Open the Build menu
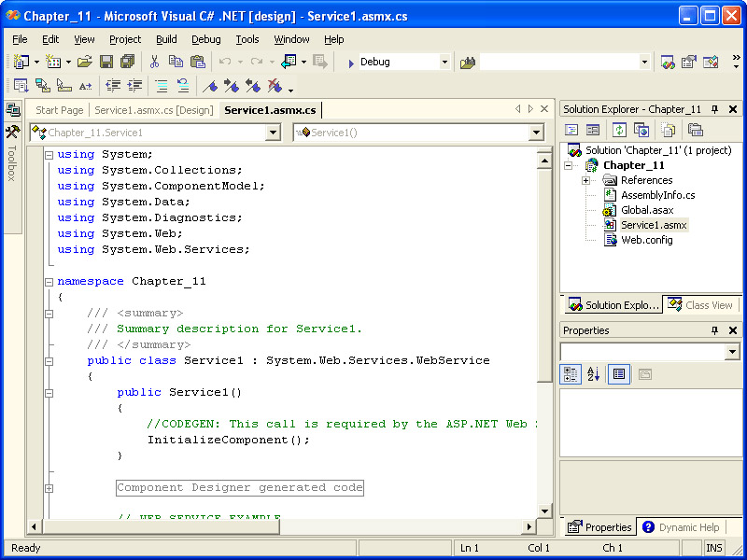The width and height of the screenshot is (747, 560). click(x=166, y=39)
